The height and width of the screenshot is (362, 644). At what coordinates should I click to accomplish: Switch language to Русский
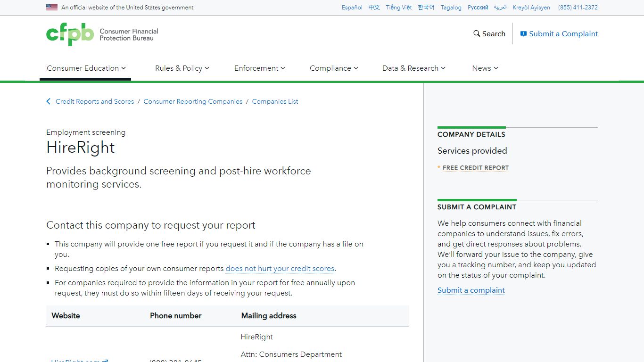478,8
